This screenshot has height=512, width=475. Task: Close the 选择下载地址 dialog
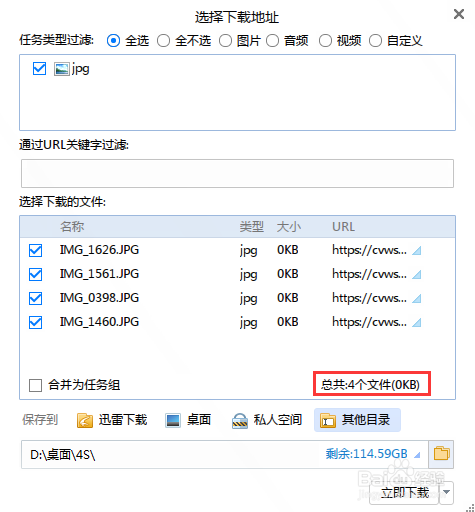coord(459,14)
